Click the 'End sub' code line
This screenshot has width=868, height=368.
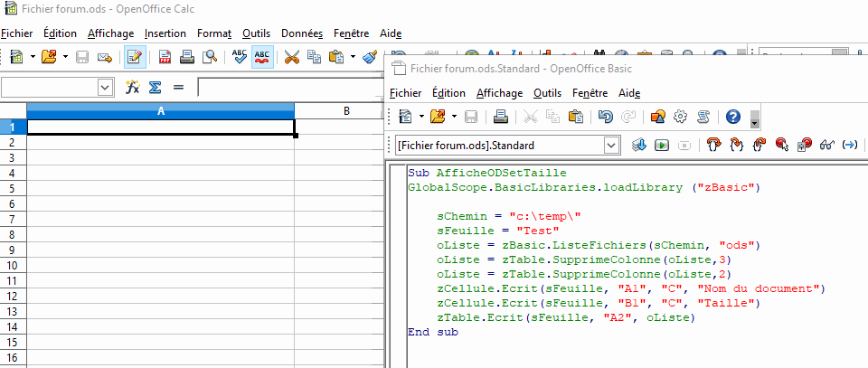433,333
